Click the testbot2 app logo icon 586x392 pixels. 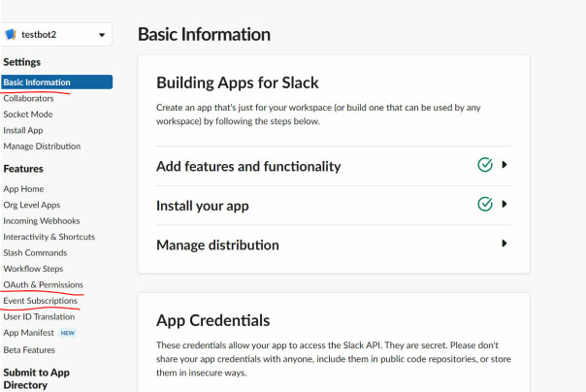11,34
